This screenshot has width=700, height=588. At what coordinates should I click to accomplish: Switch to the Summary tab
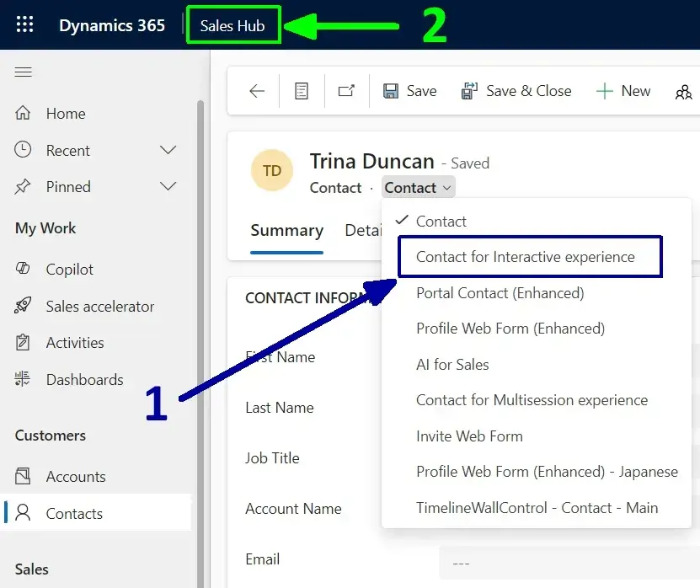click(x=286, y=230)
